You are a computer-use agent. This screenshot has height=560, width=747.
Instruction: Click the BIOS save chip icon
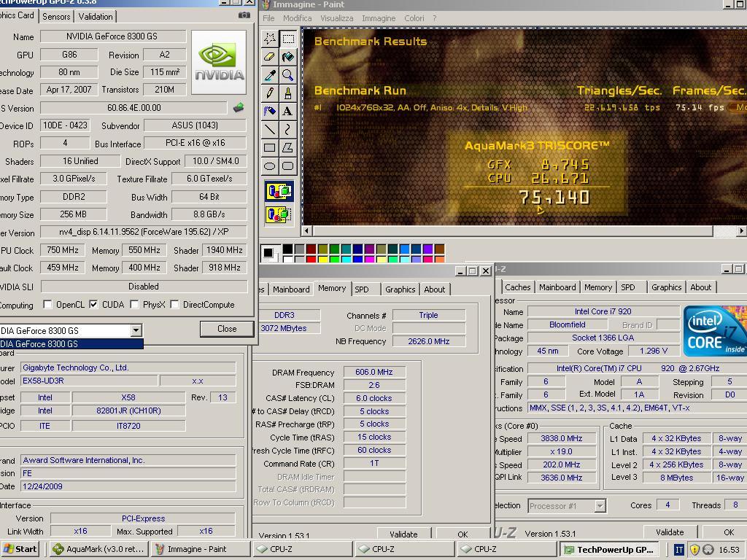click(239, 108)
